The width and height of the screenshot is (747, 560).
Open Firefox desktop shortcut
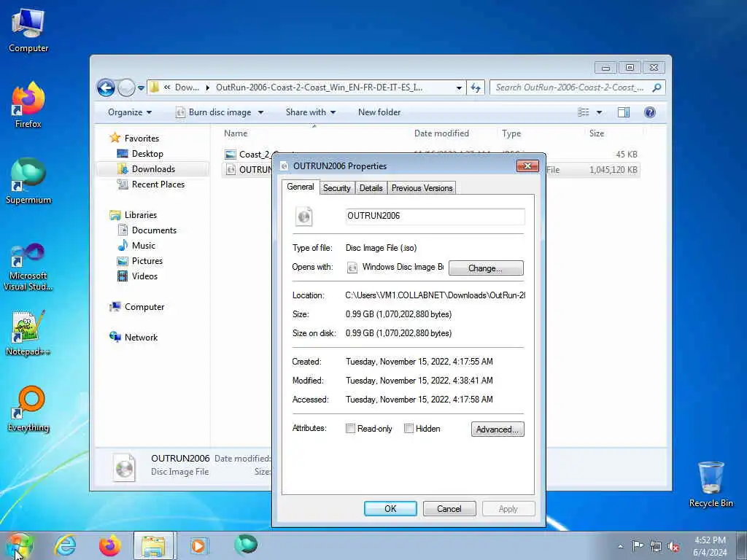(28, 105)
